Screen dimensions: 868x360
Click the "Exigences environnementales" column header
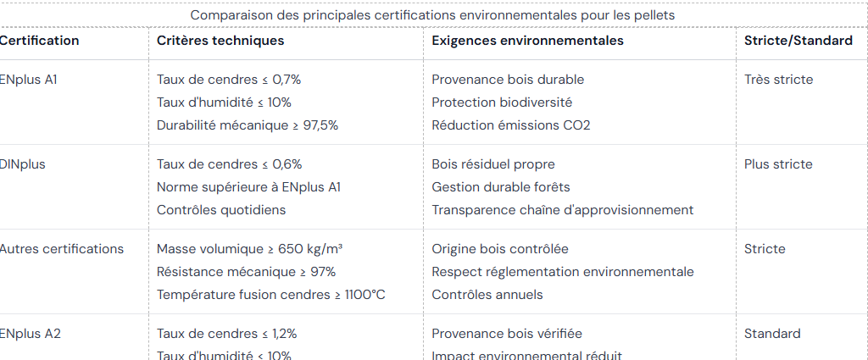(x=527, y=41)
